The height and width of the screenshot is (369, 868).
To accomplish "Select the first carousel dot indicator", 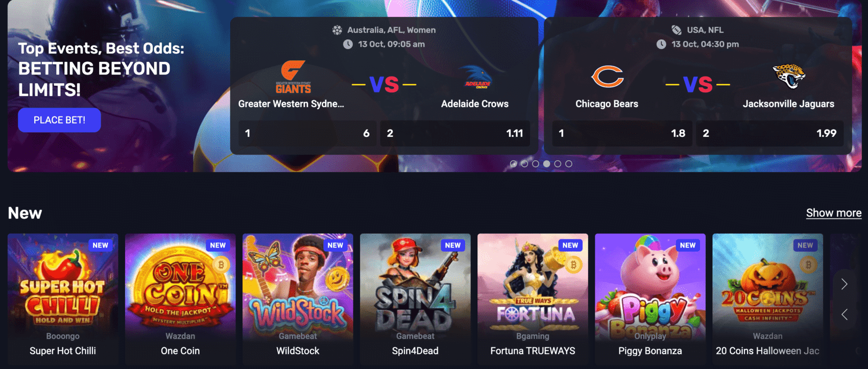I will point(513,164).
